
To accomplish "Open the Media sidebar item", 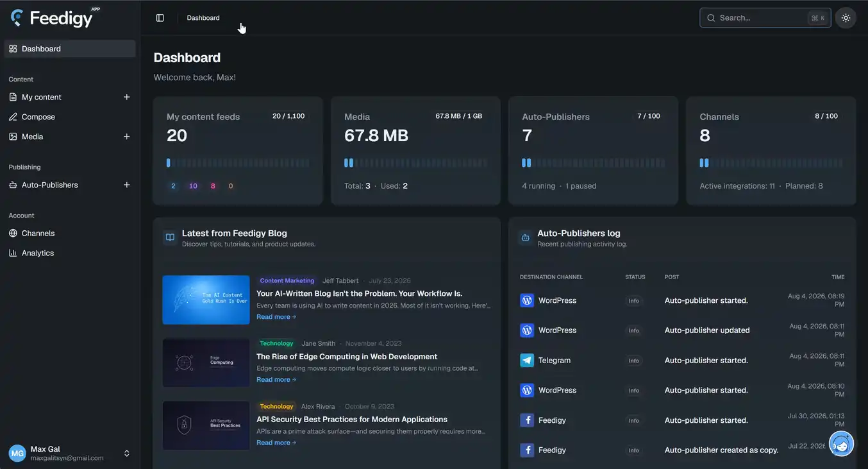I will (32, 137).
